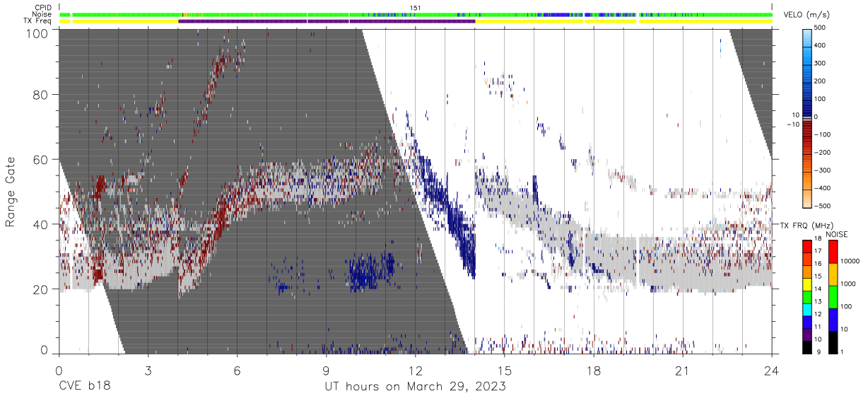Pick the green swatch in the NOISE legend
This screenshot has width=868, height=401.
[833, 297]
